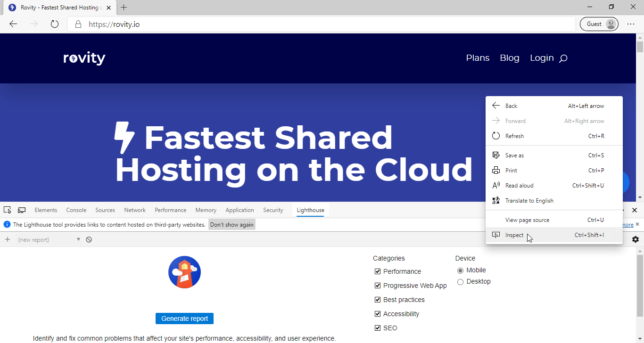The width and height of the screenshot is (644, 343).
Task: Click Don't show again button
Action: pos(232,225)
